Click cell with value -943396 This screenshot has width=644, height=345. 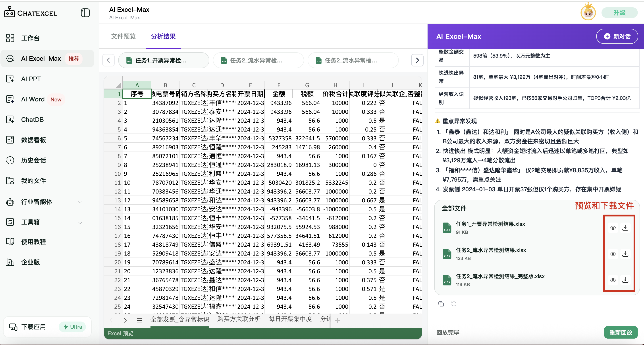pyautogui.click(x=278, y=209)
